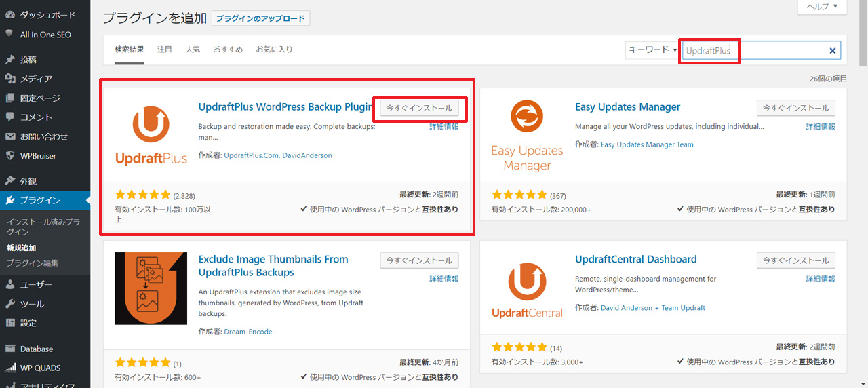The width and height of the screenshot is (868, 388).
Task: Install UpdraftCentral Dashboard now
Action: tap(796, 260)
